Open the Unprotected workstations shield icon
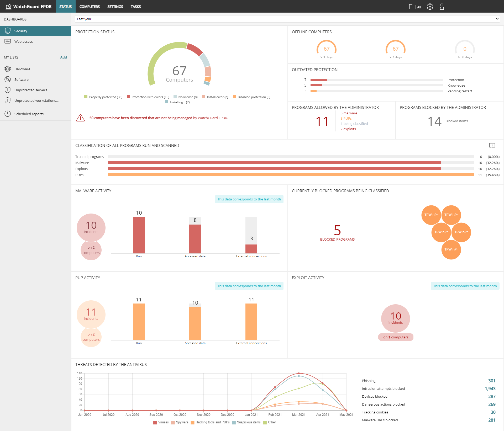This screenshot has height=431, width=504. pyautogui.click(x=8, y=100)
